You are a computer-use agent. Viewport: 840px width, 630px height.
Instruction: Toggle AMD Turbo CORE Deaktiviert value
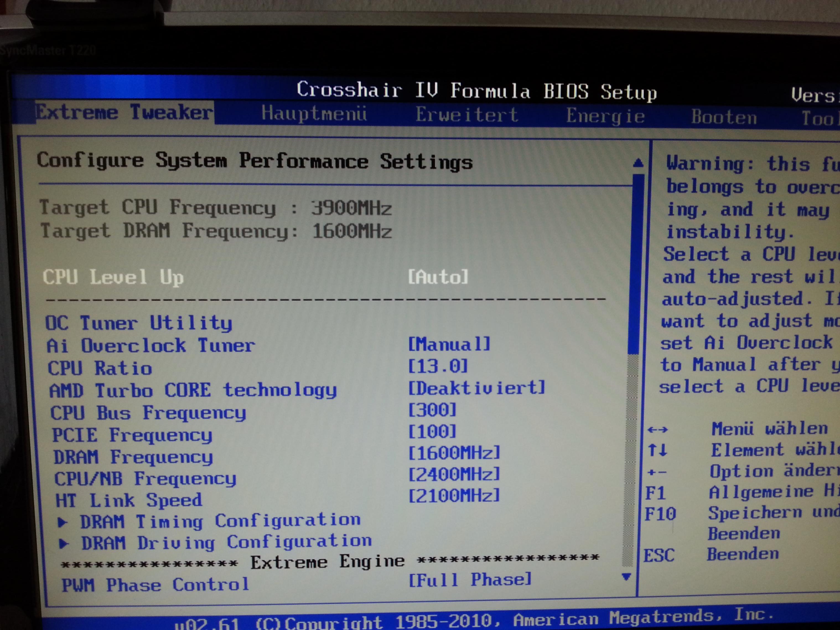(x=477, y=388)
